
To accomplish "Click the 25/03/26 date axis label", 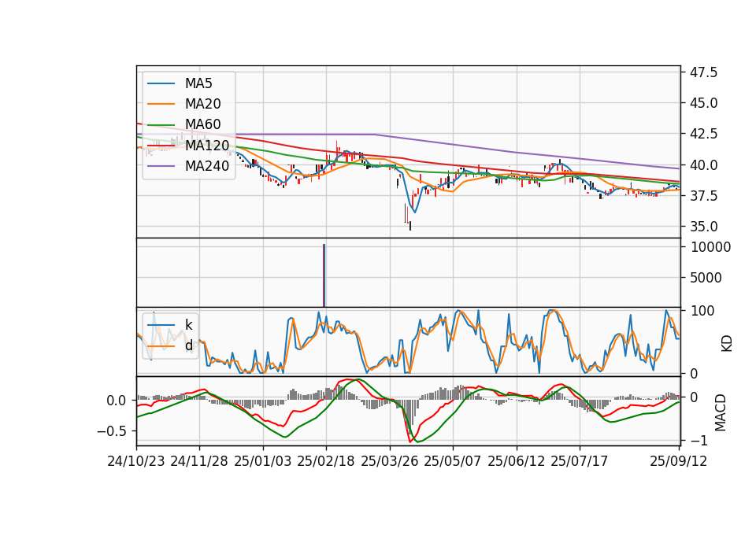I will [x=390, y=461].
